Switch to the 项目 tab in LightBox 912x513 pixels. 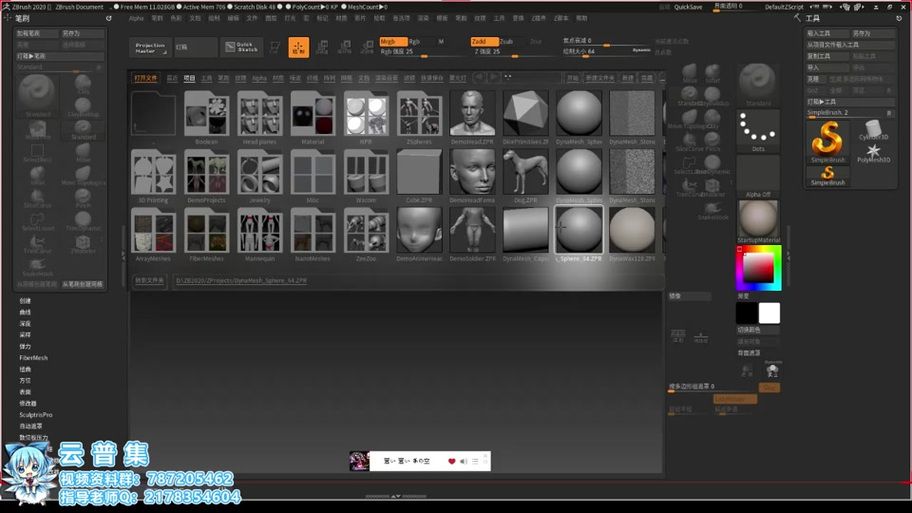(x=189, y=78)
